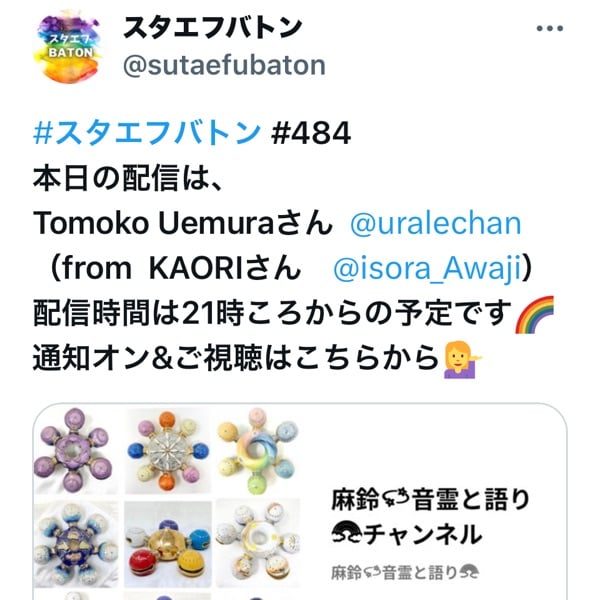Screen dimensions: 600x600
Task: Open the white ring ornament thumbnail
Action: click(258, 543)
